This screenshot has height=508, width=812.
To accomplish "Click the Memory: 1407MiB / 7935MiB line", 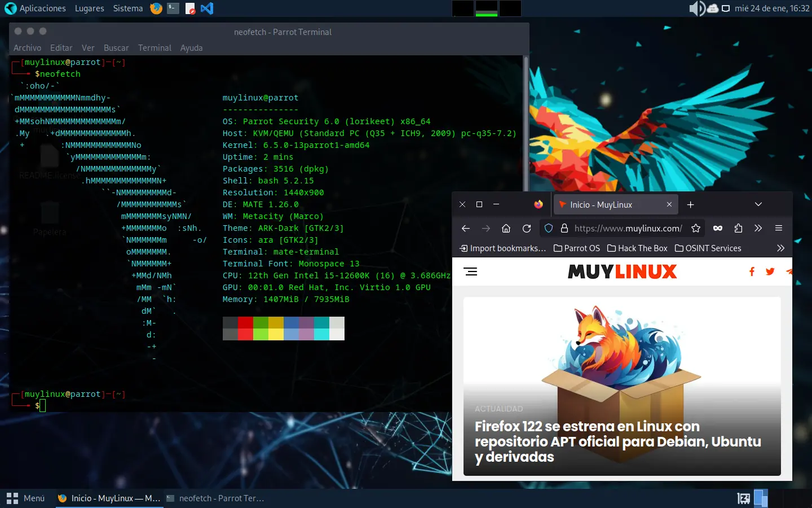I will (x=286, y=299).
